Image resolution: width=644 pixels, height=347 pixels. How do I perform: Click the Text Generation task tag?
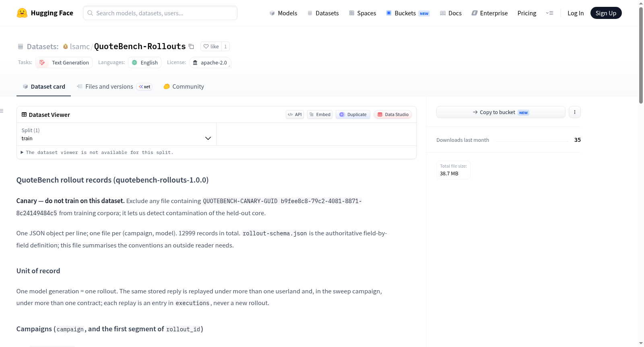pyautogui.click(x=64, y=62)
